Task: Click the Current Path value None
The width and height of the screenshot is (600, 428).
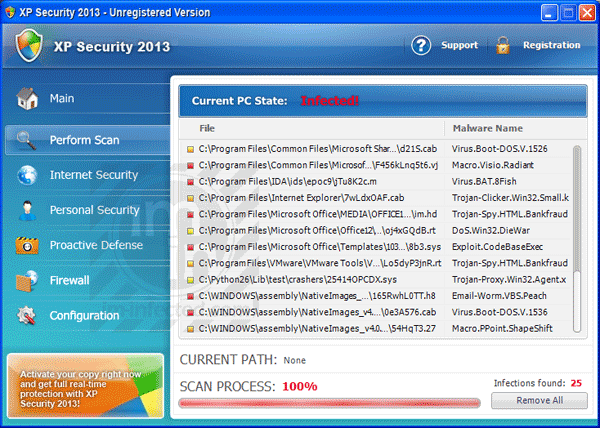Action: [294, 360]
